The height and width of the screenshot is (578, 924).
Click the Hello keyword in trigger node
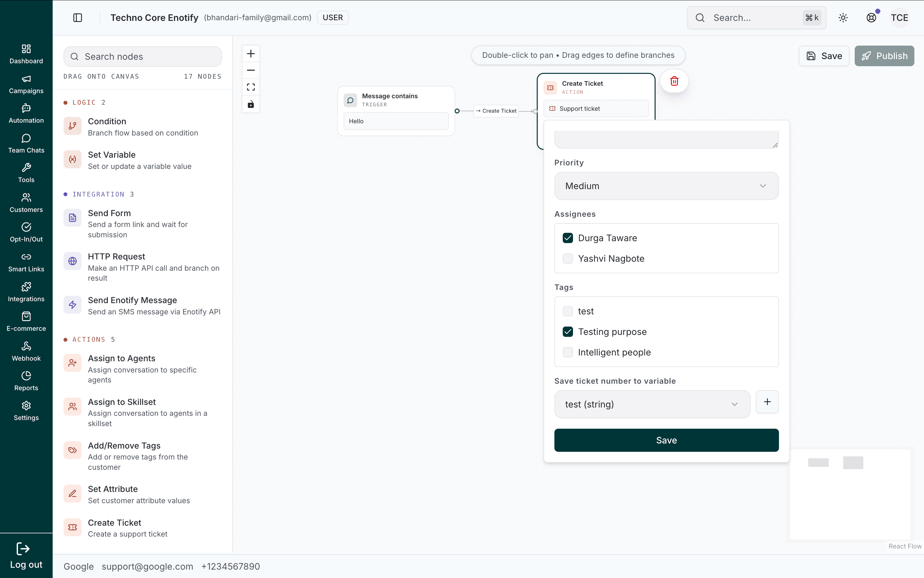click(396, 121)
